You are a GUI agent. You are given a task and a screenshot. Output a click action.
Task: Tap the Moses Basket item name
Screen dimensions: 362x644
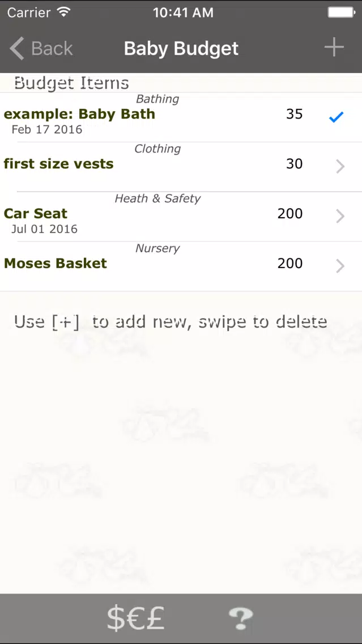tap(56, 263)
